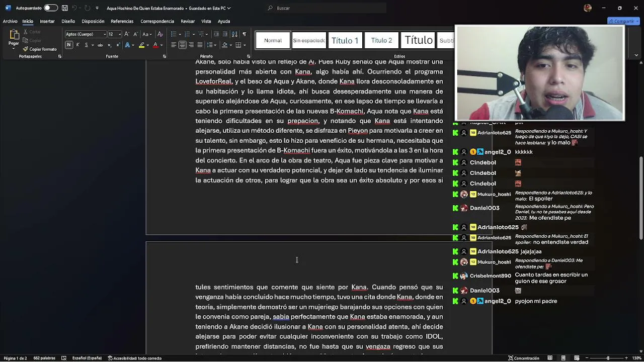This screenshot has width=644, height=362.
Task: Open the change case Aa dropdown
Action: 147,34
